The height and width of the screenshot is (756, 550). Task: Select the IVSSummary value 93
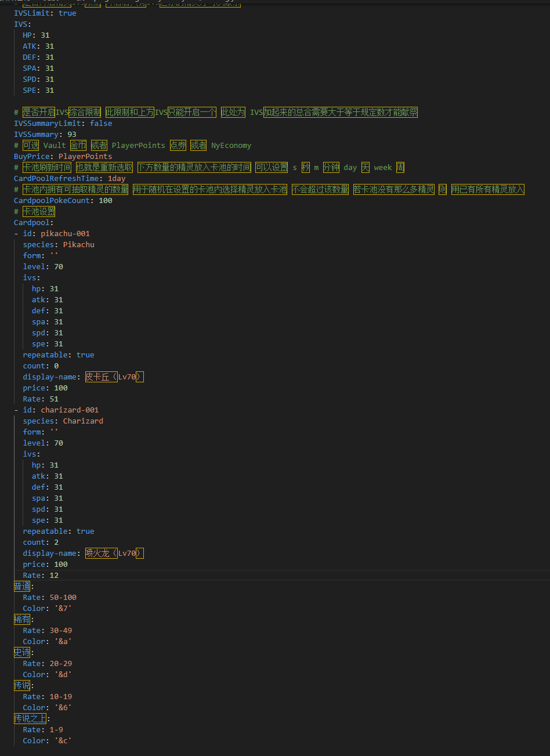pos(72,134)
